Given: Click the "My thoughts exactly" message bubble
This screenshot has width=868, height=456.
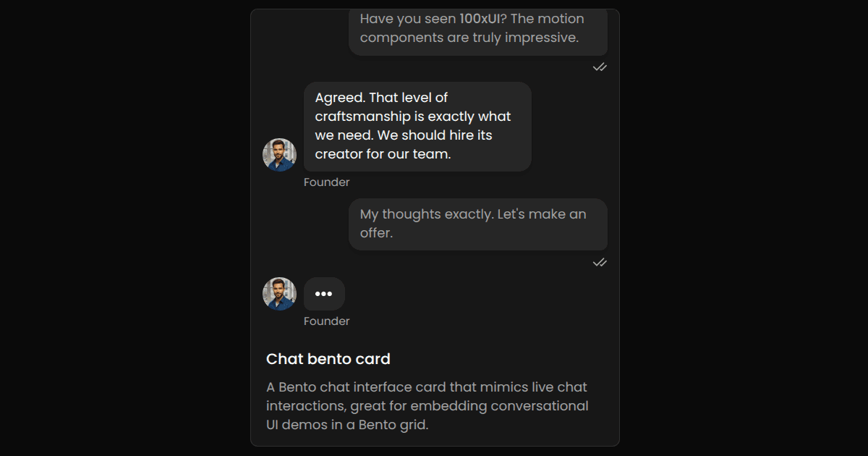Looking at the screenshot, I should point(477,224).
